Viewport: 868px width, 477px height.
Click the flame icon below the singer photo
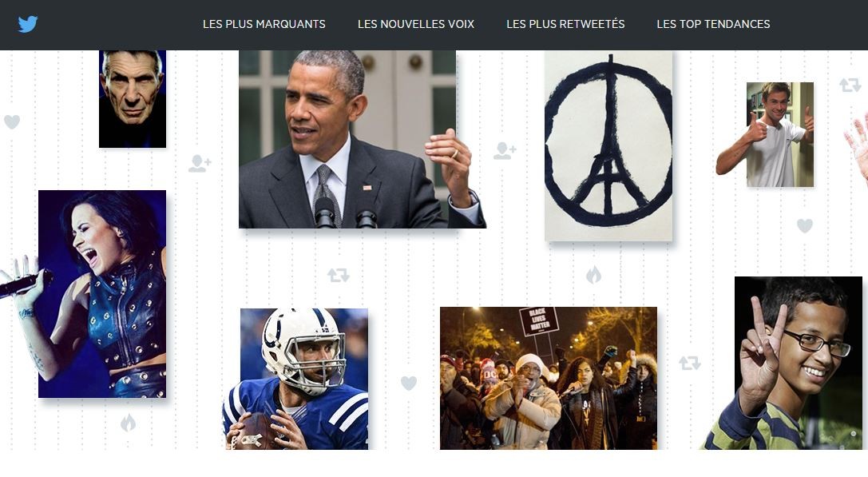[x=128, y=423]
